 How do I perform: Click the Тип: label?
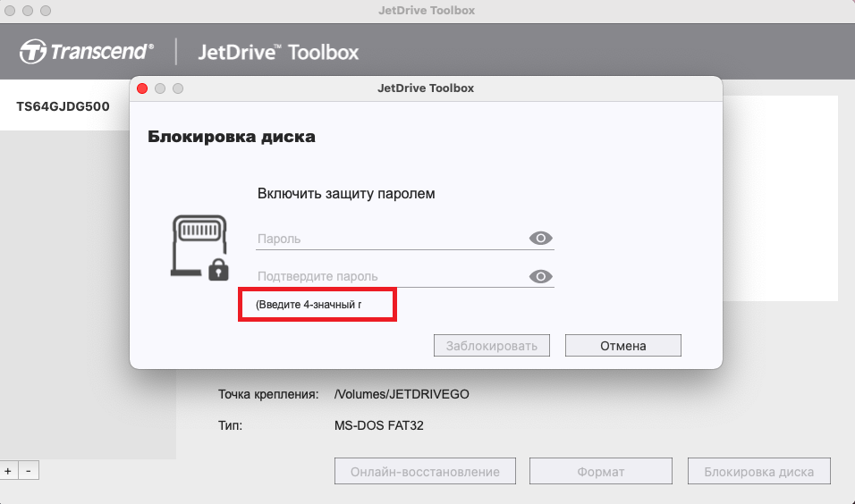point(230,425)
